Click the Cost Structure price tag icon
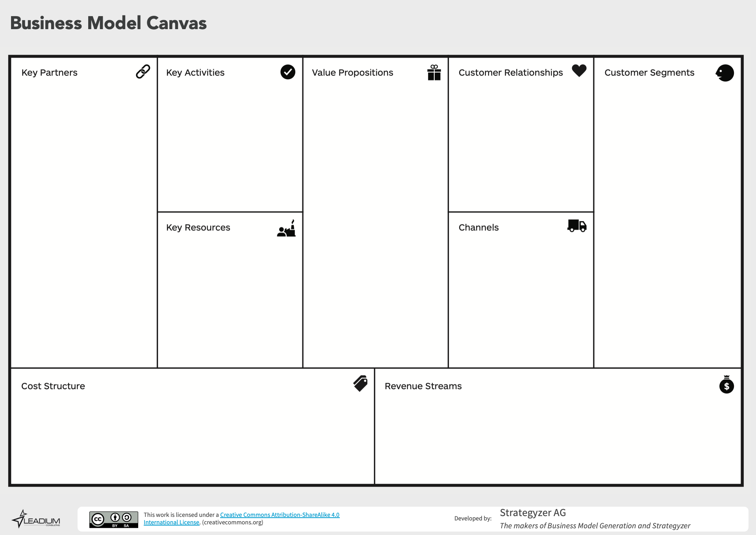Screen dimensions: 756x535 pos(360,382)
